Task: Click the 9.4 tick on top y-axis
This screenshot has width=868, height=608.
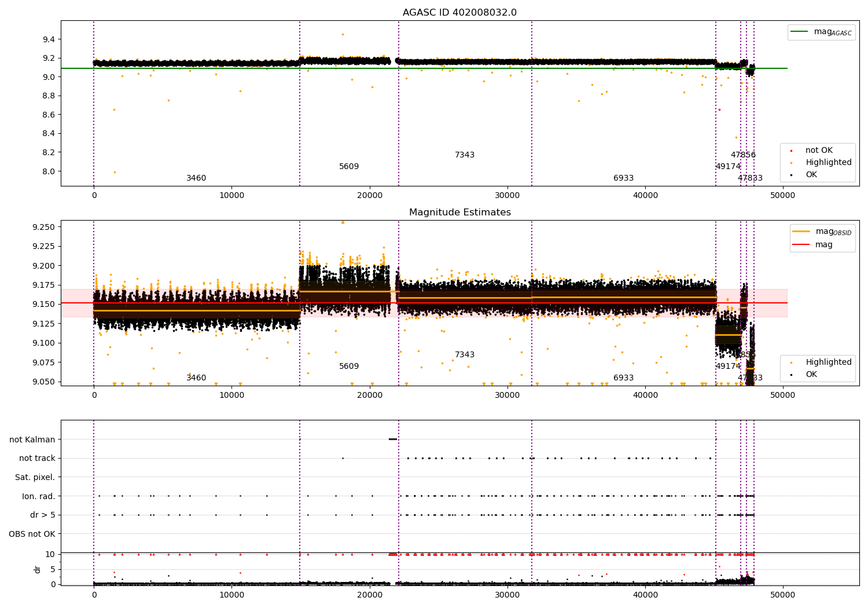Action: [x=49, y=39]
